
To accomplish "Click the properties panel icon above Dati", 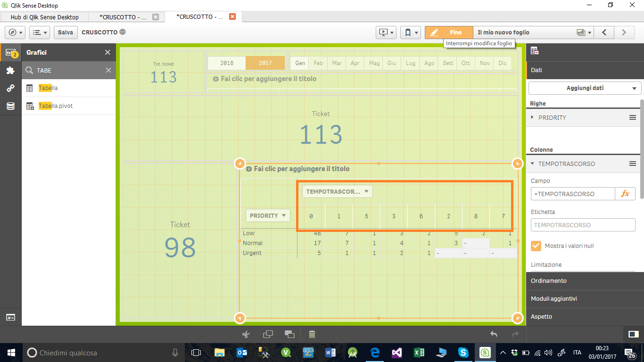I will pos(535,51).
